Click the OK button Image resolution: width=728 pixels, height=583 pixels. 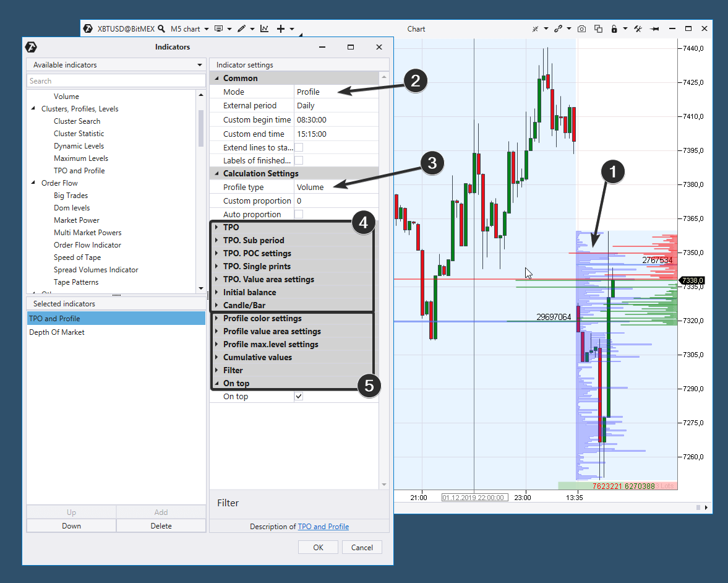[x=318, y=547]
